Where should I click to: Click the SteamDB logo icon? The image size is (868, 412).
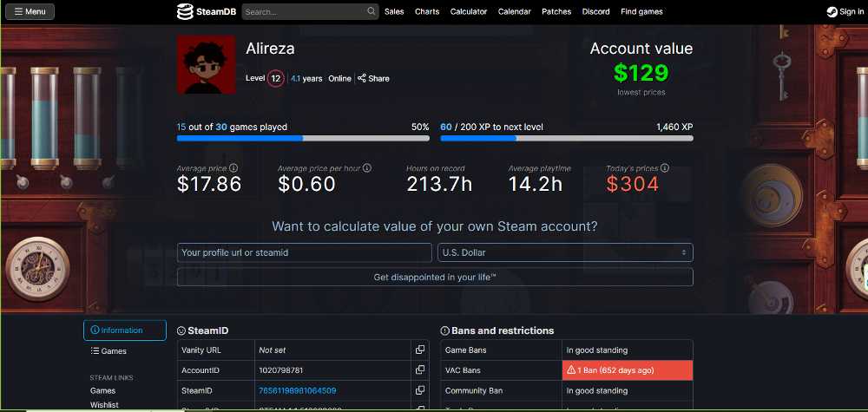[x=185, y=11]
